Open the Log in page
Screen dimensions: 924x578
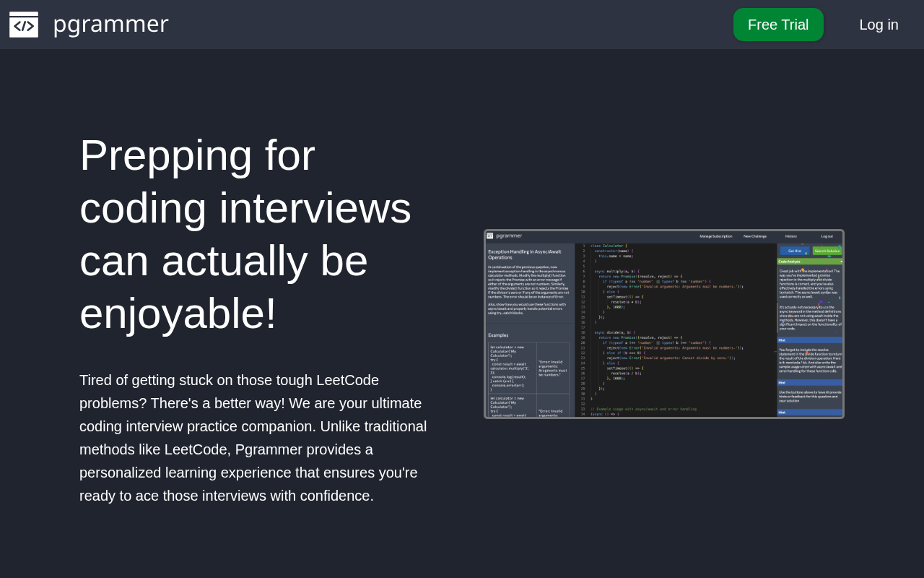pos(879,25)
